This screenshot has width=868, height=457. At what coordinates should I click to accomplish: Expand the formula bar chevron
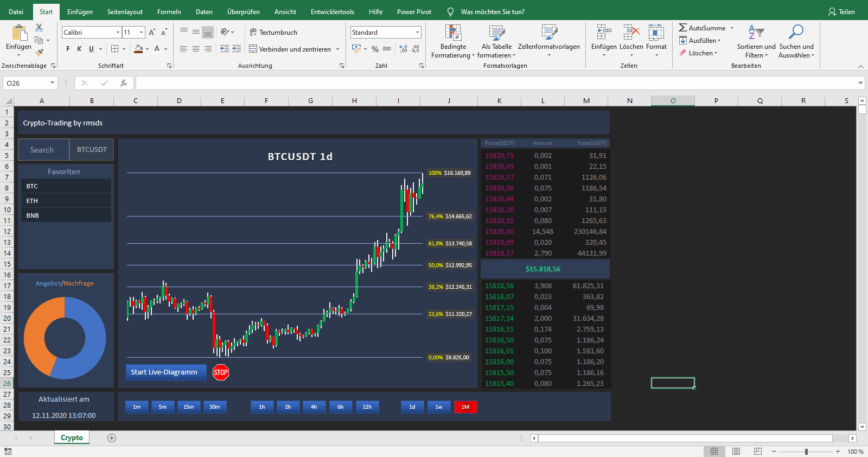860,83
